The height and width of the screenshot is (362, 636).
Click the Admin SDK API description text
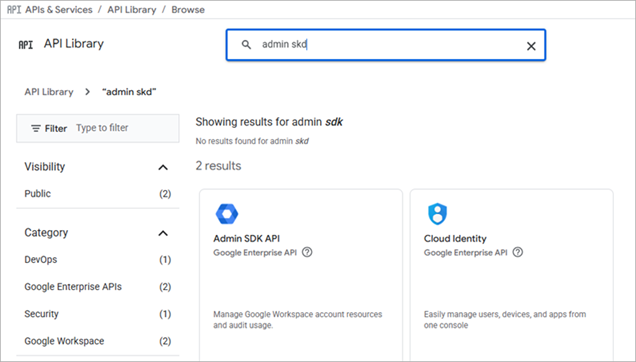(298, 320)
